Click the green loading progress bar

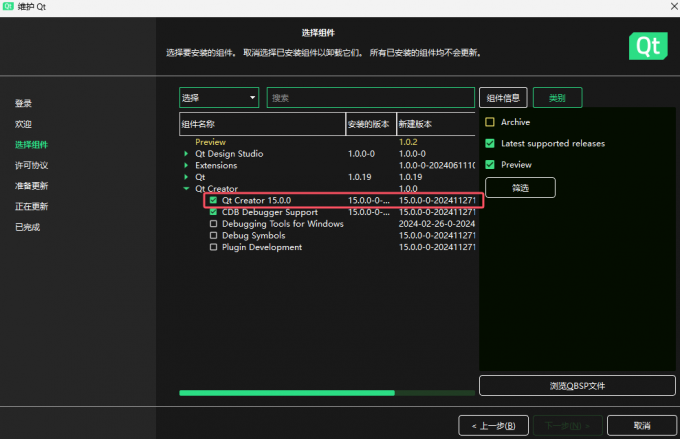tap(327, 393)
